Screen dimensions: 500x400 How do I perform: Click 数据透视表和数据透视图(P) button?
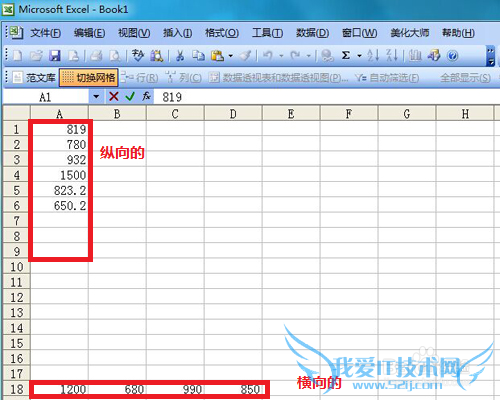[x=279, y=78]
